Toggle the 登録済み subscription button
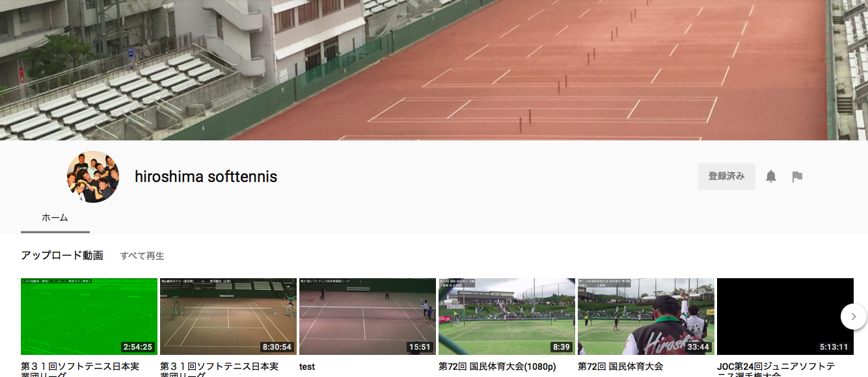Viewport: 868px width, 377px height. pos(727,176)
